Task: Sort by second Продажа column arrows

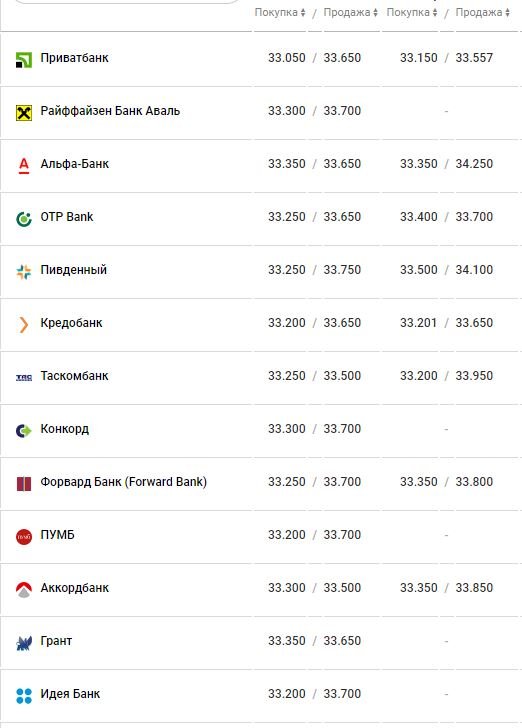Action: (507, 13)
